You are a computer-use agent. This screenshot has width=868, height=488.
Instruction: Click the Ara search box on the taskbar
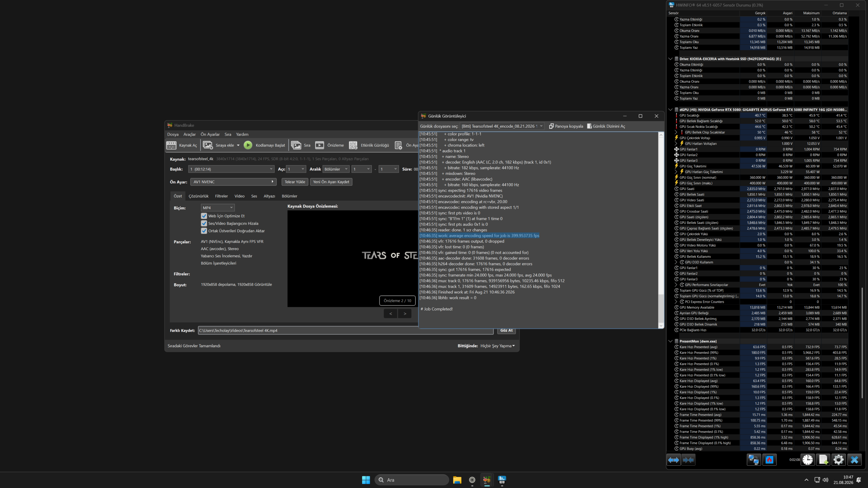(412, 480)
